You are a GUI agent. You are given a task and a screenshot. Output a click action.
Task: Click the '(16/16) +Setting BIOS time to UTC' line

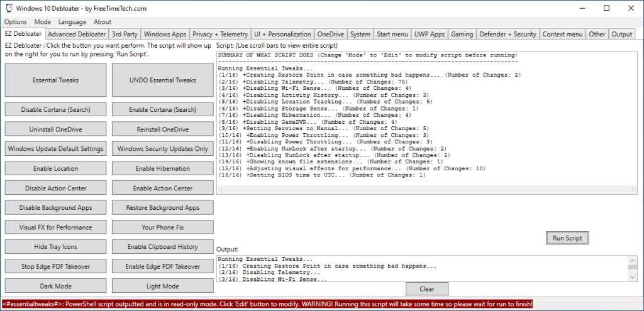pyautogui.click(x=321, y=175)
